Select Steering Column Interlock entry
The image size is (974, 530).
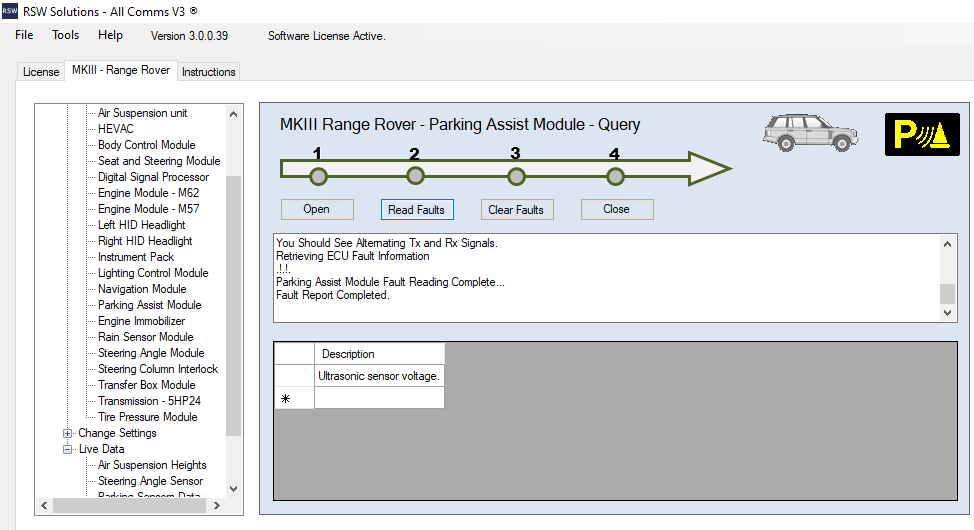(x=158, y=369)
